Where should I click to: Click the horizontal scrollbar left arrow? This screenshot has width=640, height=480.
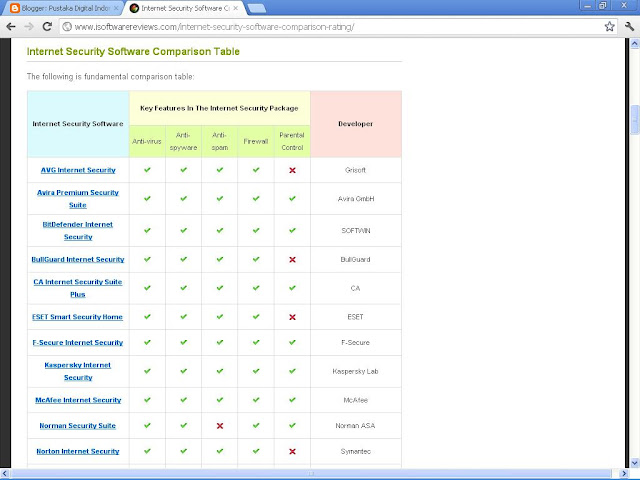(x=4, y=473)
